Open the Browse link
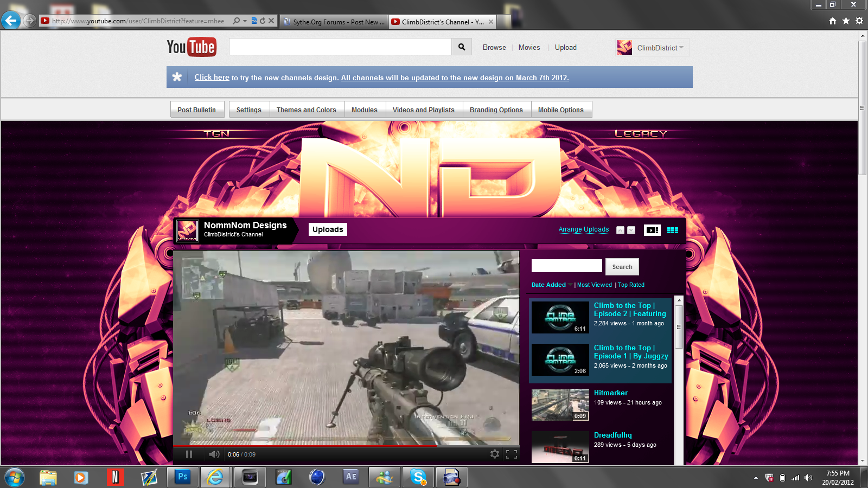Image resolution: width=868 pixels, height=488 pixels. coord(494,48)
